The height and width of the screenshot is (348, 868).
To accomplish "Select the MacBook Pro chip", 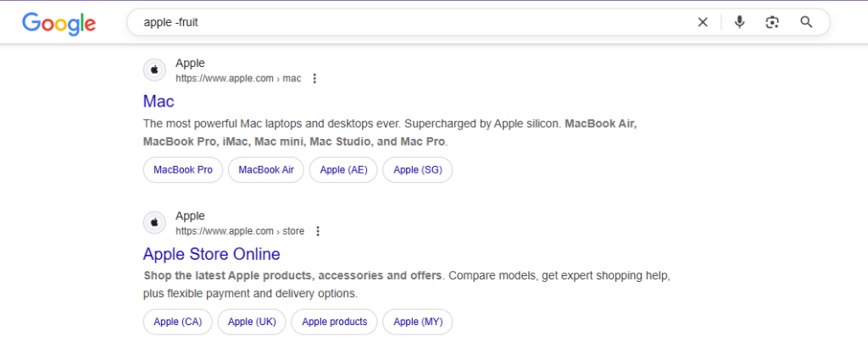I will (183, 170).
